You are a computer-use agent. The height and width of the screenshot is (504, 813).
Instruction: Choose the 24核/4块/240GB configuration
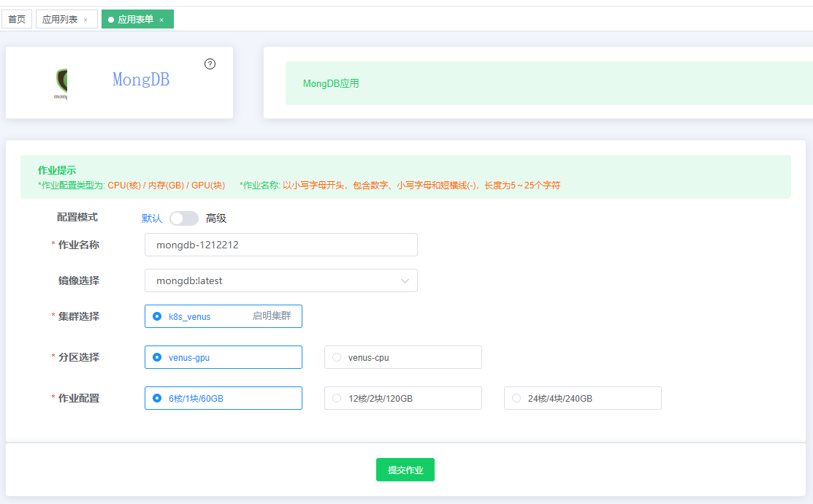click(x=583, y=398)
